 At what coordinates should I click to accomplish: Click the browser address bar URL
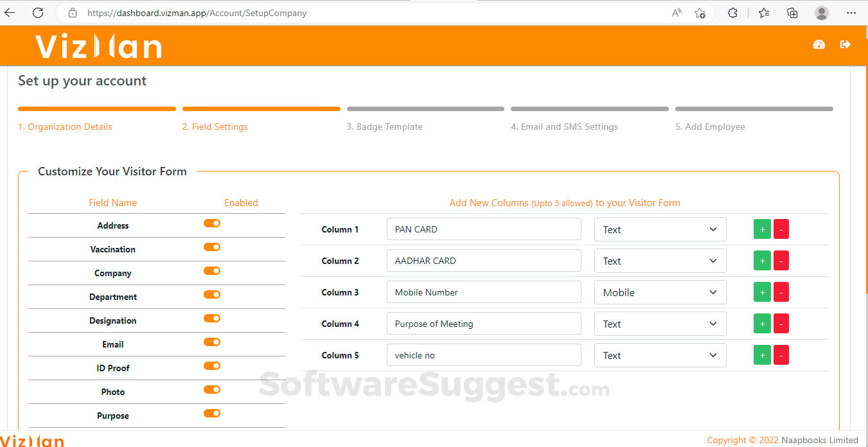click(197, 13)
